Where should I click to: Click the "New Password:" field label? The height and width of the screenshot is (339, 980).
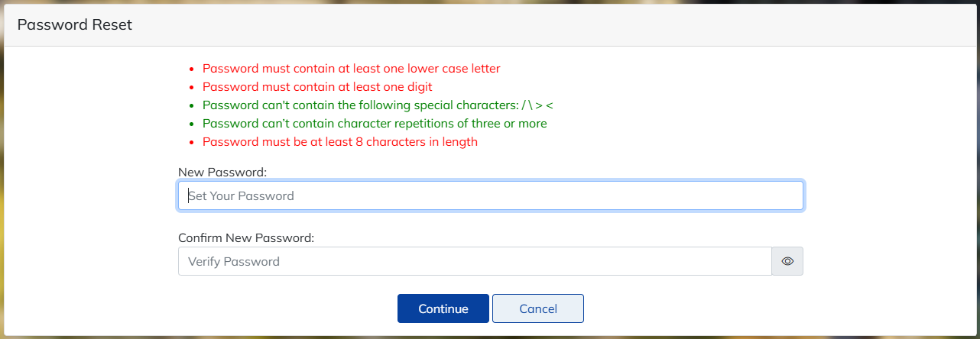[222, 173]
